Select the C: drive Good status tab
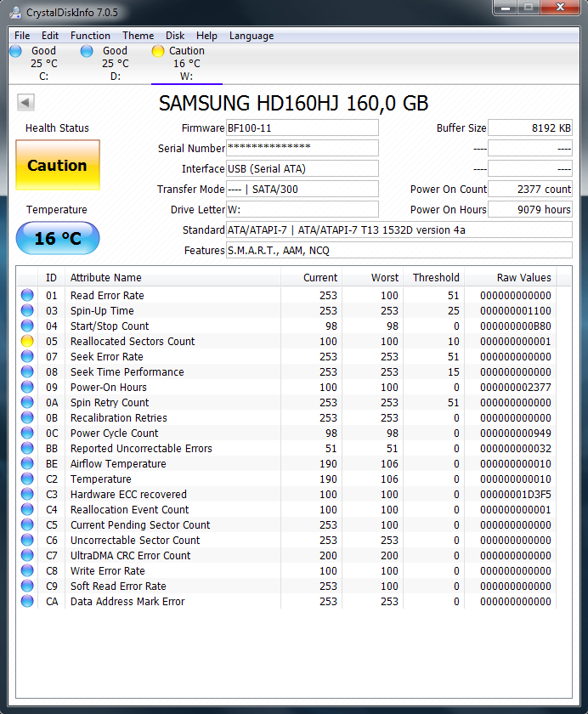 click(x=43, y=63)
